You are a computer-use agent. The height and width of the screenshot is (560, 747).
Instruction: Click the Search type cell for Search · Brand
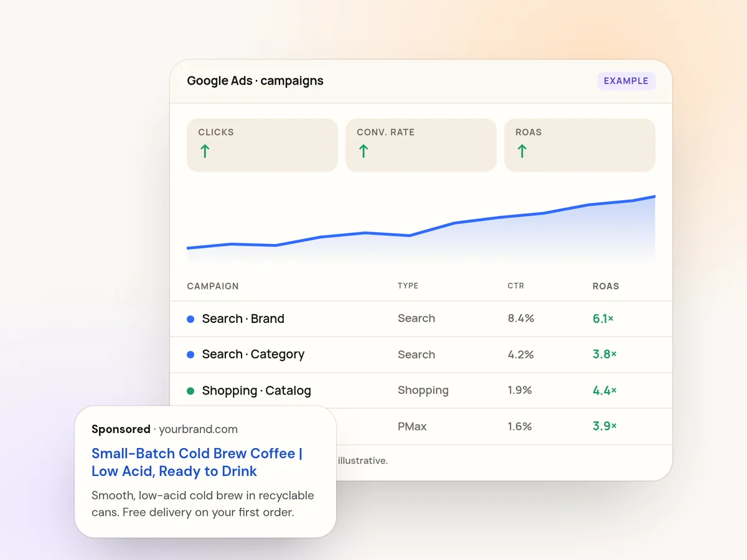416,319
